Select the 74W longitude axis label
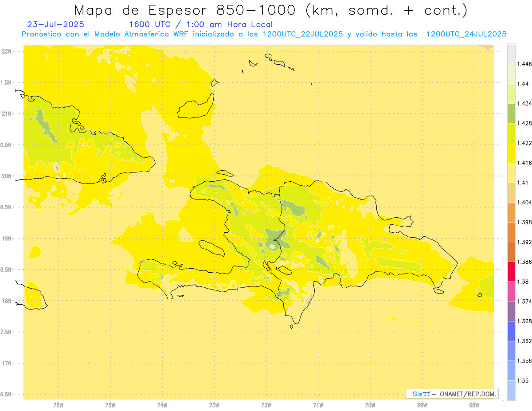532x411 pixels. click(x=162, y=405)
